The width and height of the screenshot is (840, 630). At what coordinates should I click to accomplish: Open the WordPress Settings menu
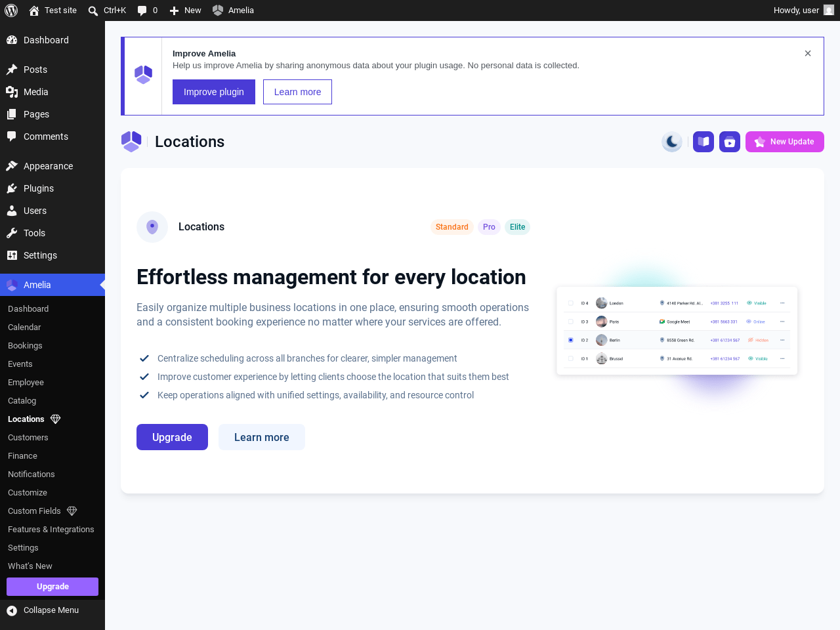tap(52, 255)
